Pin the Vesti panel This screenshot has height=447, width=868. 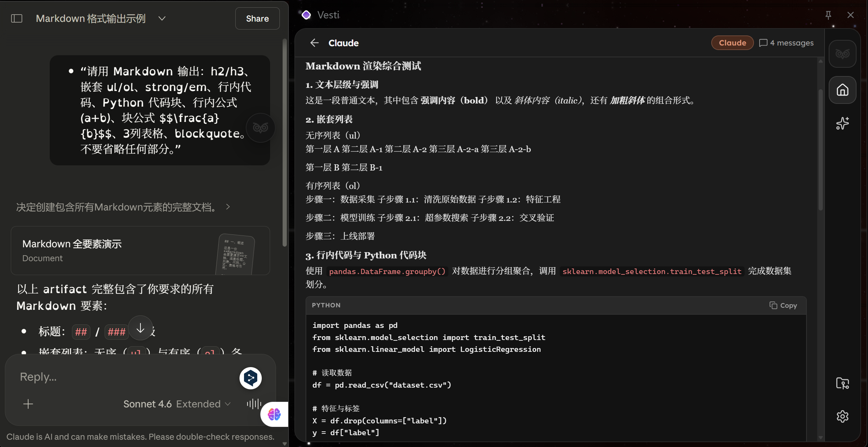[828, 15]
